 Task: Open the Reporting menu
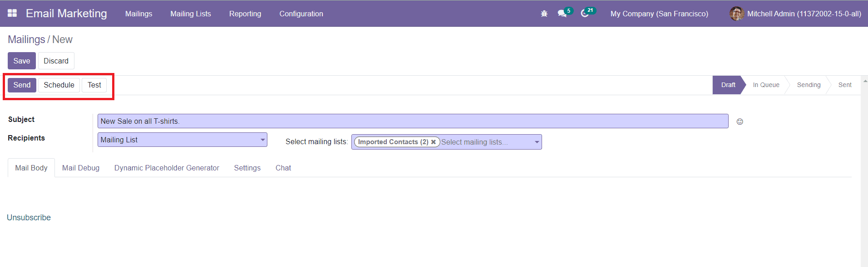(245, 14)
